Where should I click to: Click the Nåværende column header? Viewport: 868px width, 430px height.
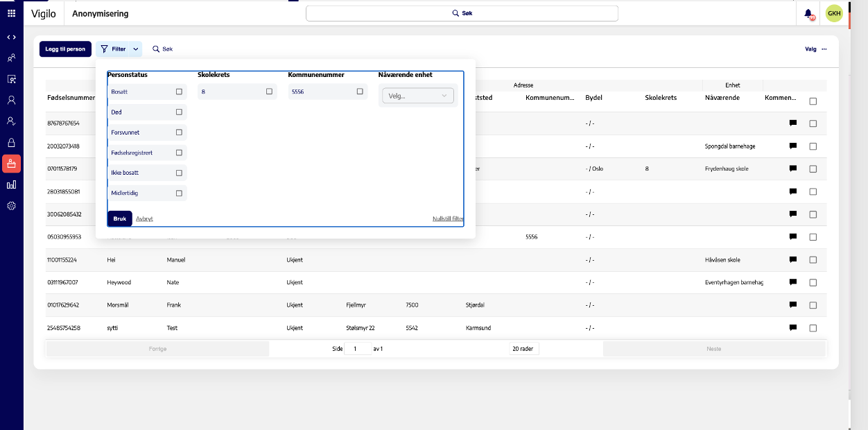coord(722,98)
